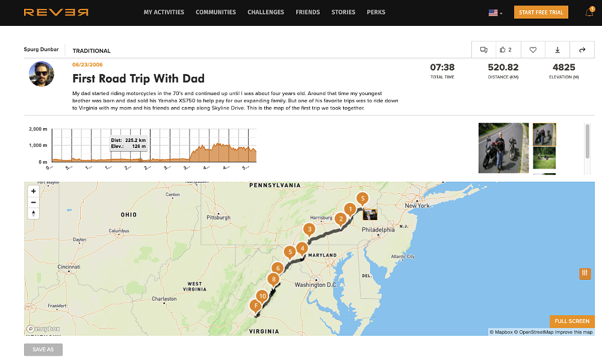The height and width of the screenshot is (364, 602).
Task: Download the route file
Action: 557,49
